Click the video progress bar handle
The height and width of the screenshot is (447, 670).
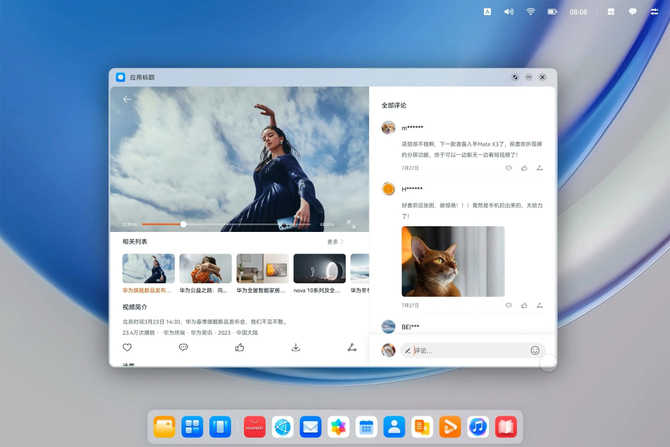click(x=183, y=224)
